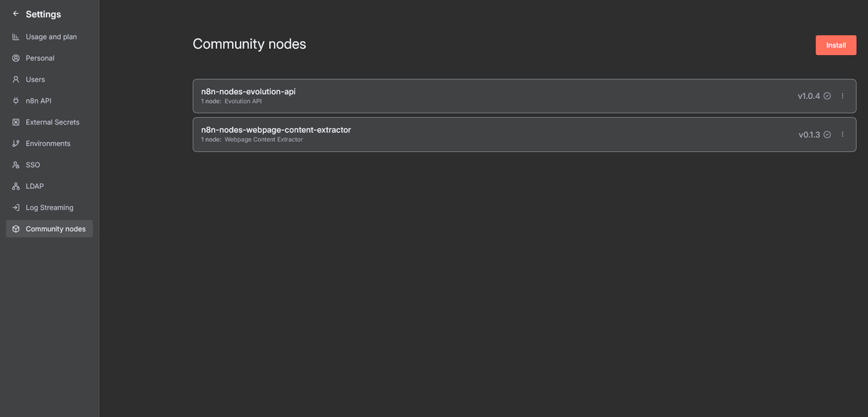Screen dimensions: 868x417
Task: Click the checkmark beside v0.1.3
Action: pyautogui.click(x=827, y=134)
